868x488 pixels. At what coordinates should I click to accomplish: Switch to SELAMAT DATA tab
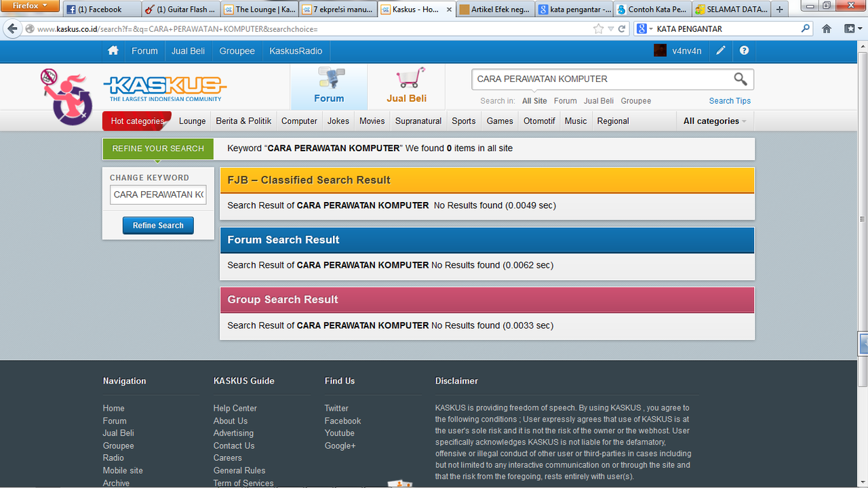pyautogui.click(x=732, y=9)
